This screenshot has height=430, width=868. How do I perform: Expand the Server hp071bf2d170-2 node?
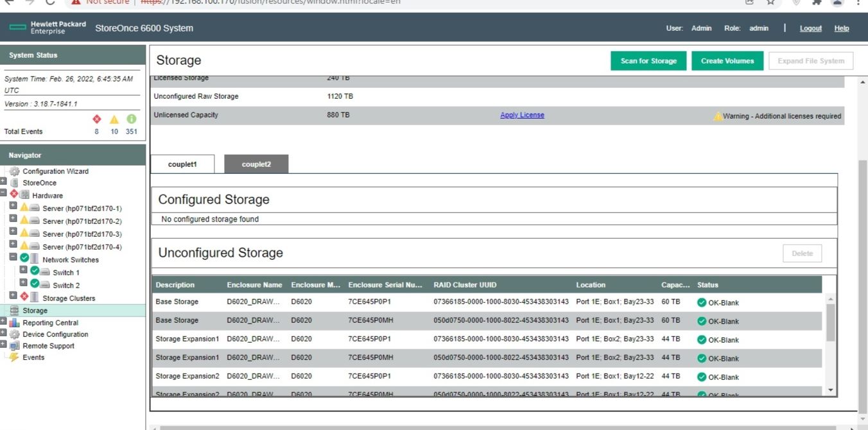pyautogui.click(x=13, y=219)
